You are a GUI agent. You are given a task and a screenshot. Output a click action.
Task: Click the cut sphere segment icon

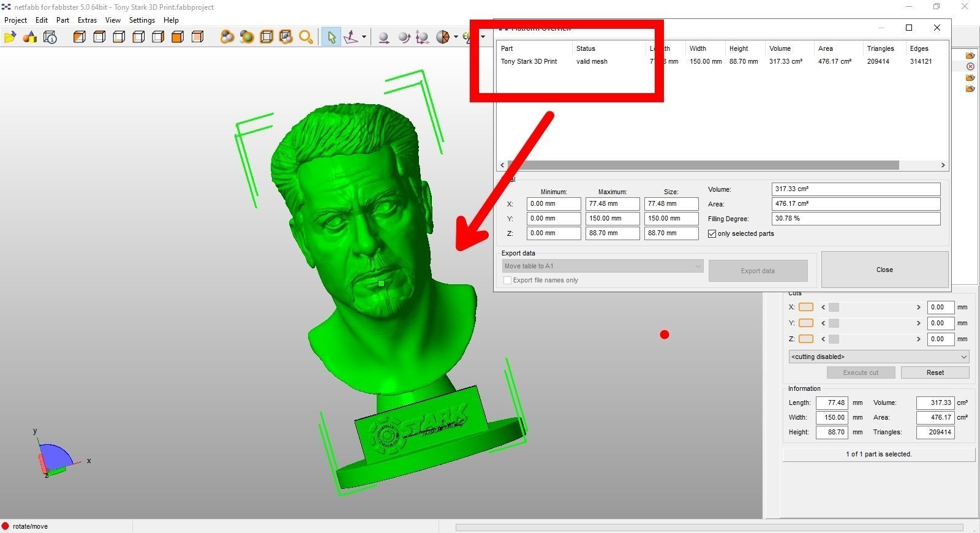click(443, 37)
